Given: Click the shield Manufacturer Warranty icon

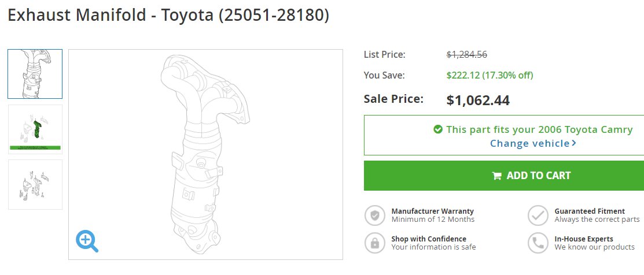Looking at the screenshot, I should tap(374, 215).
